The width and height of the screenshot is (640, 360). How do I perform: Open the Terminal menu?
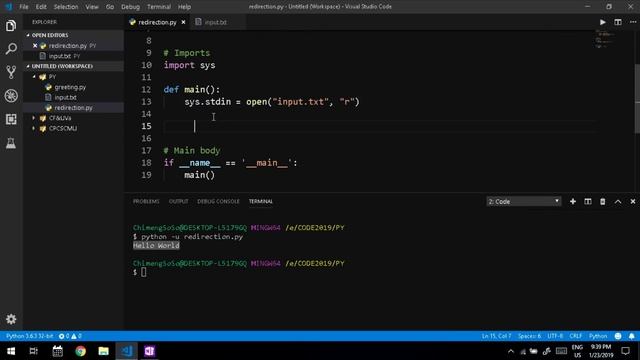[159, 7]
